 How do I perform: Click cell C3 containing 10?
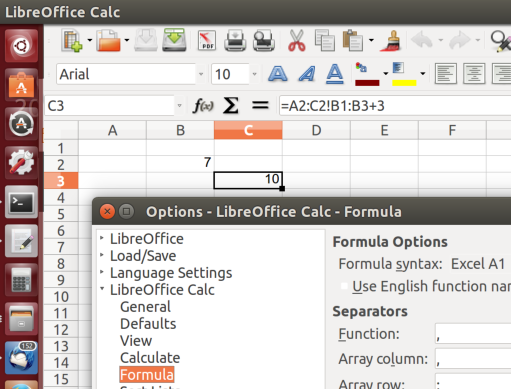pos(248,180)
